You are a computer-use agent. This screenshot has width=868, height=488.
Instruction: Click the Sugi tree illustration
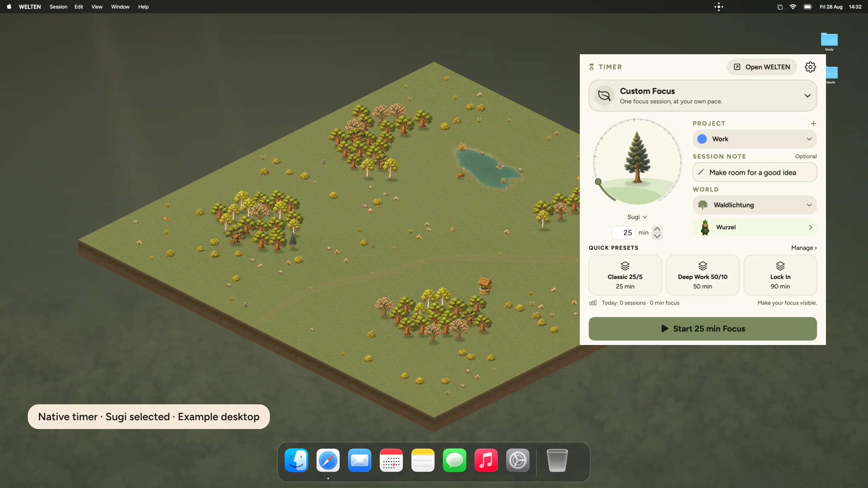coord(637,158)
